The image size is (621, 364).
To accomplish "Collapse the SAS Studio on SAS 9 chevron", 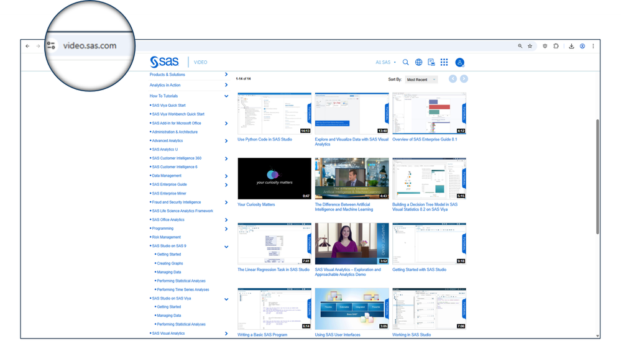I will 226,247.
